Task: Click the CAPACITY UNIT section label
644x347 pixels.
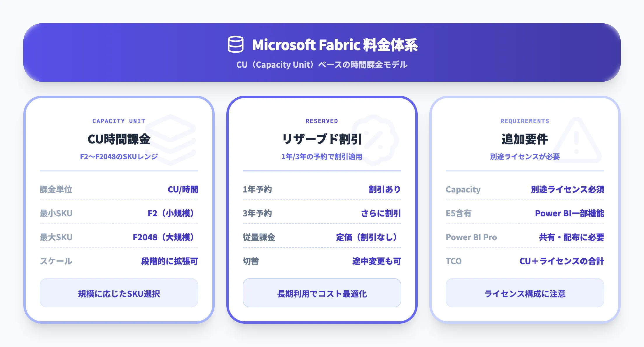Action: point(119,121)
